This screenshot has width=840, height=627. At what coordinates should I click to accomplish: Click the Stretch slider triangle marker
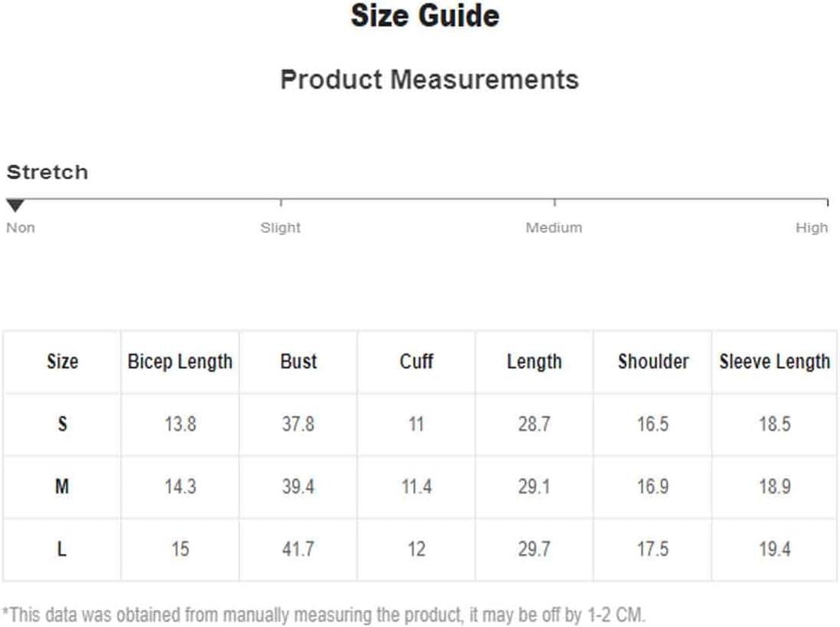15,205
